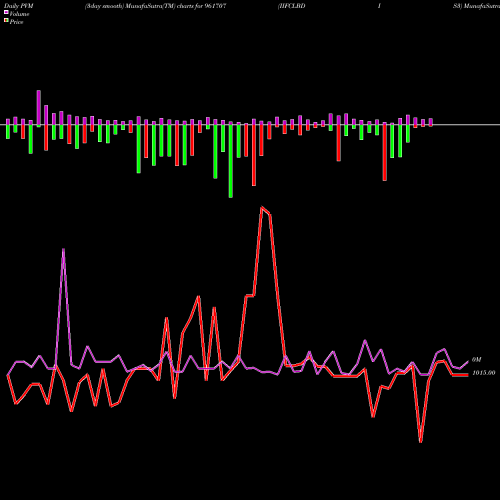Select the Price legend label
Screen dimensions: 500x500
16,22
